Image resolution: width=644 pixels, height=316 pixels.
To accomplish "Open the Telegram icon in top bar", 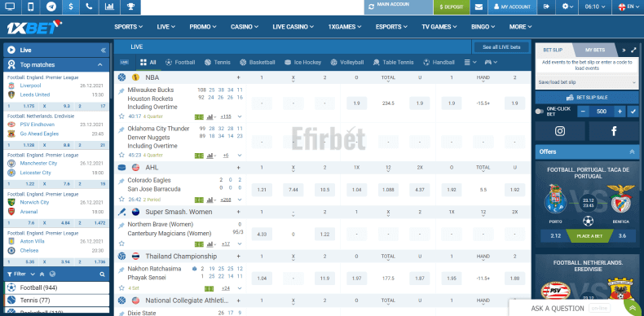I will coord(51,7).
